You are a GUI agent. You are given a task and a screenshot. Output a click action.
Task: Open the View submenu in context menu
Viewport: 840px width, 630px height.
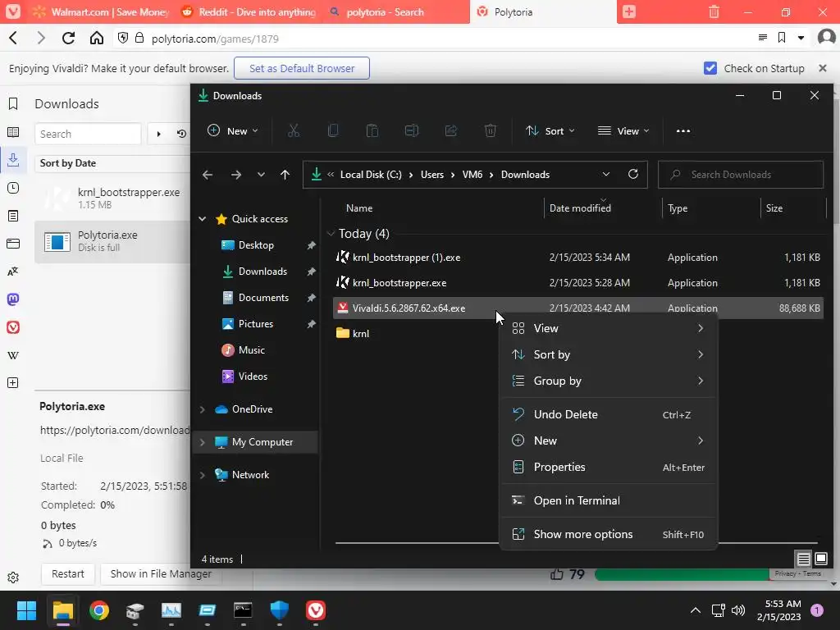pos(608,328)
